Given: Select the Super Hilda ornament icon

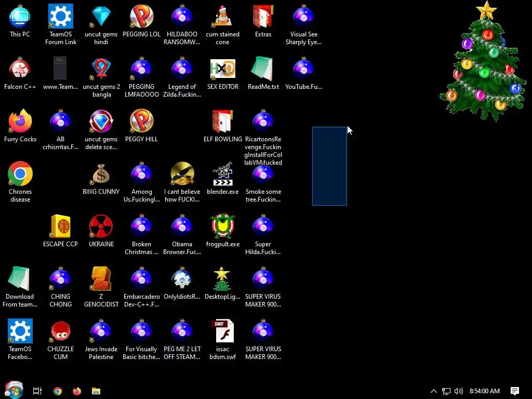Looking at the screenshot, I should coord(263,226).
